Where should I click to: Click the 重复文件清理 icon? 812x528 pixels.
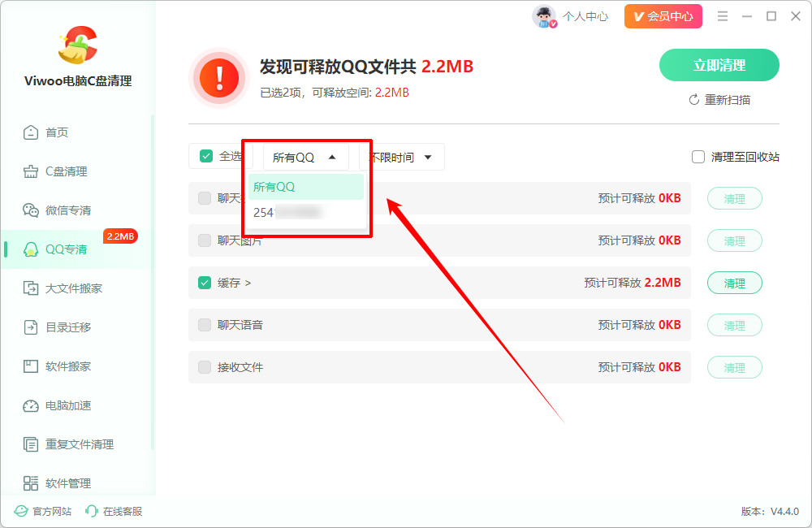(x=31, y=444)
